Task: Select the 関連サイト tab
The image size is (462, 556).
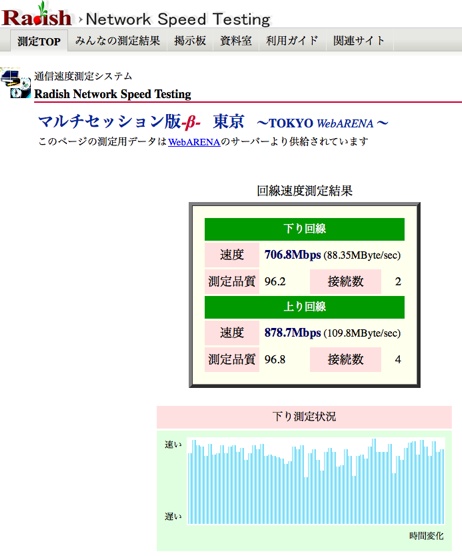Action: [359, 41]
